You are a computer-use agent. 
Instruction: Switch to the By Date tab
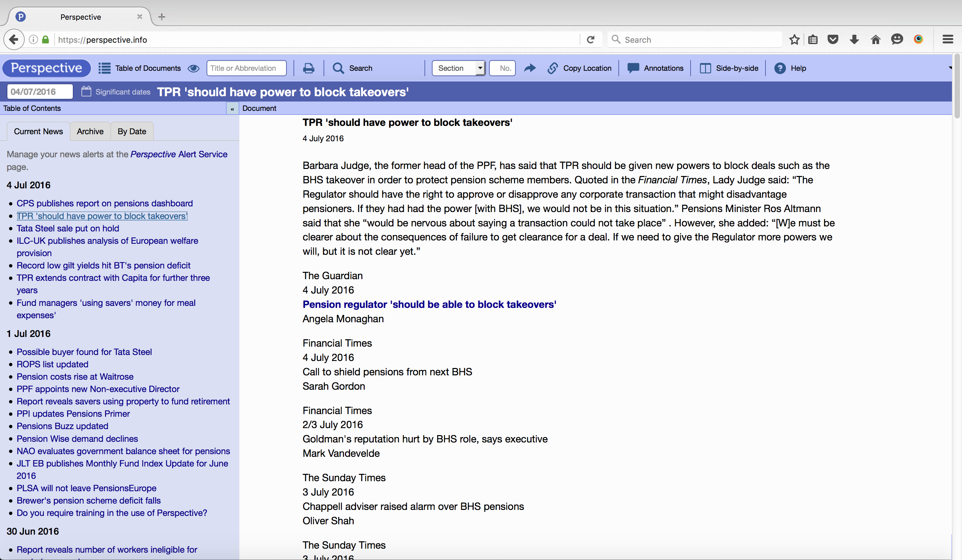click(x=131, y=131)
